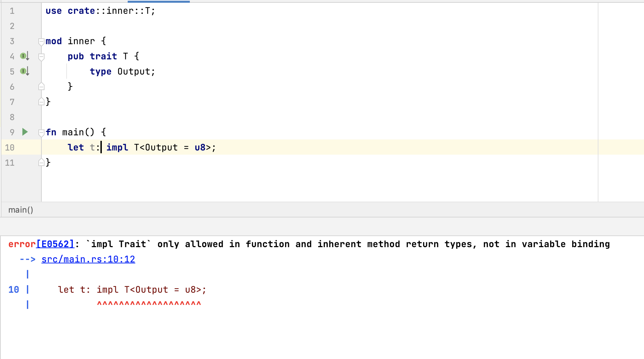
Task: Click the main() breadcrumb below the editor
Action: (x=21, y=210)
